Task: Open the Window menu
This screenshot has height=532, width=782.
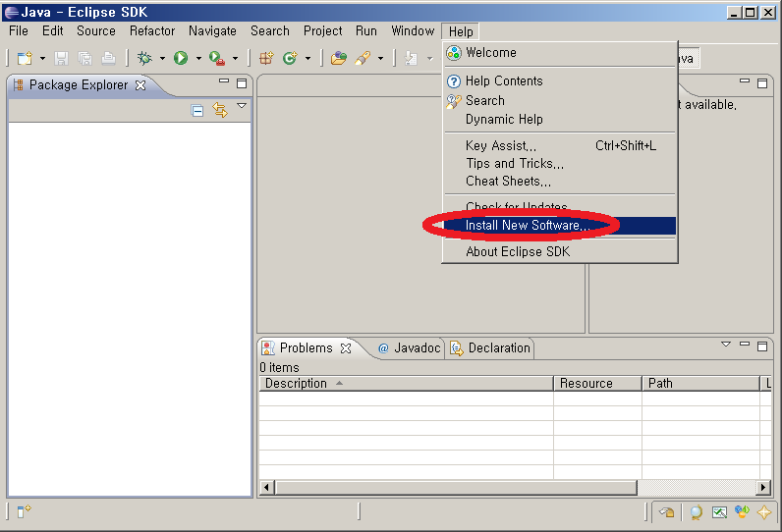Action: [413, 30]
